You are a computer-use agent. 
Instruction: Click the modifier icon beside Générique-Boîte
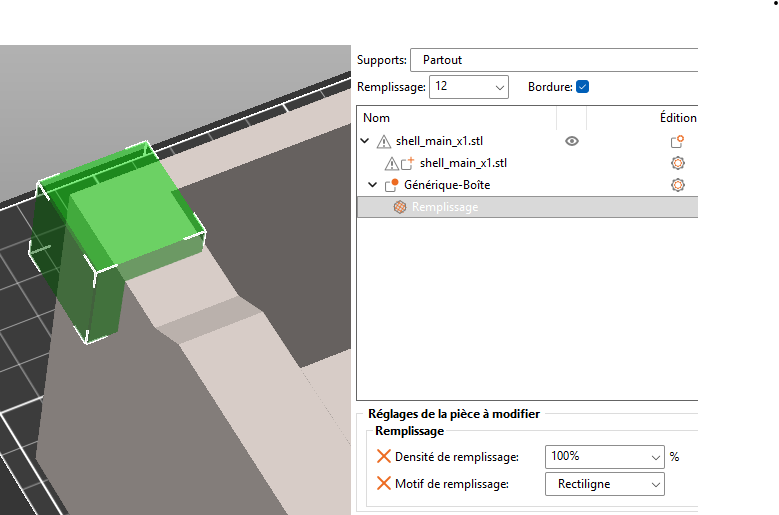(x=392, y=185)
